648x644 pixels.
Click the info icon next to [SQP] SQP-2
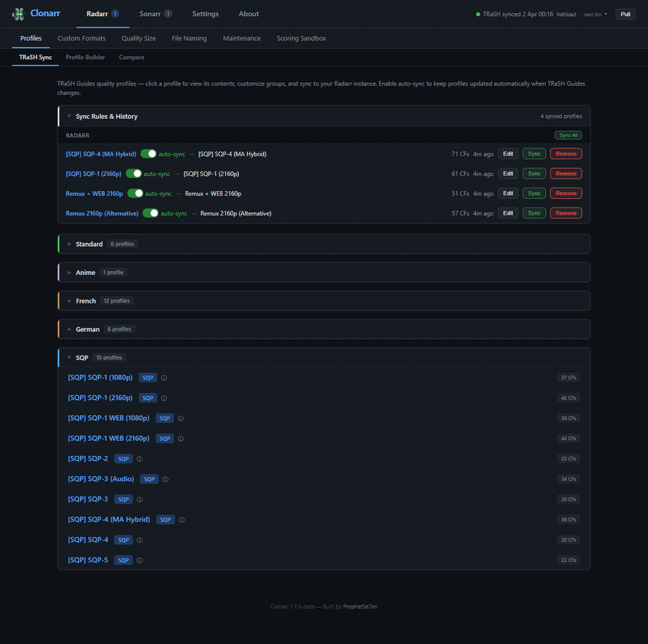tap(140, 459)
